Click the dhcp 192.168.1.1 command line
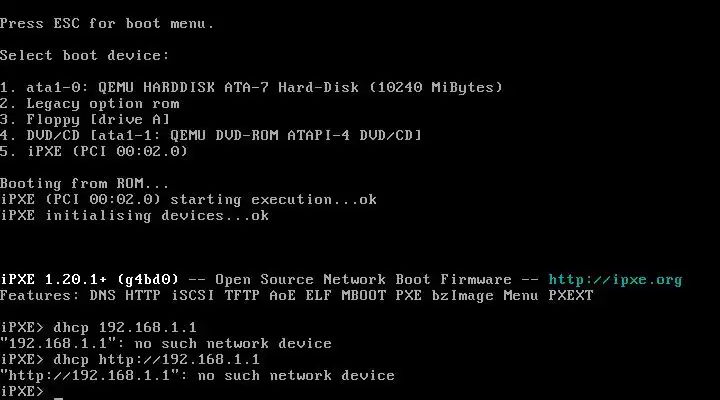Viewport: 720px width, 400px height. pos(98,327)
